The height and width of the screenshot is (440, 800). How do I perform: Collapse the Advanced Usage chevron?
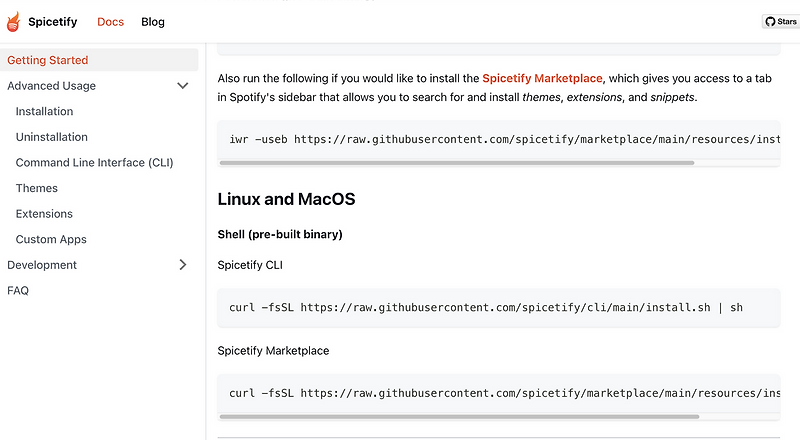(x=182, y=86)
